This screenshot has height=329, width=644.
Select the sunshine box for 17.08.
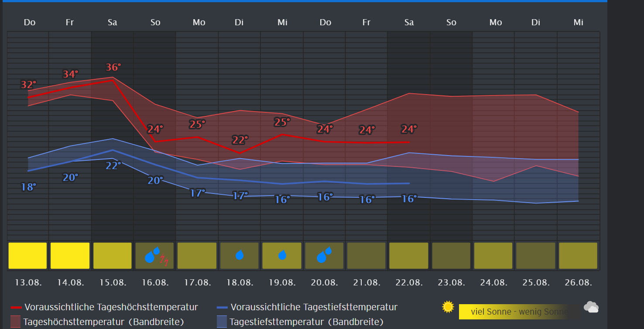197,256
